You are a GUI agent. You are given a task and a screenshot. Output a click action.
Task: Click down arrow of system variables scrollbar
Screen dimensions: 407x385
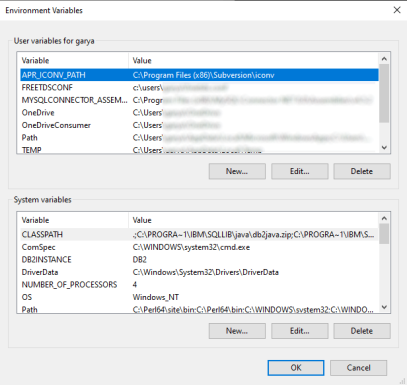point(384,307)
